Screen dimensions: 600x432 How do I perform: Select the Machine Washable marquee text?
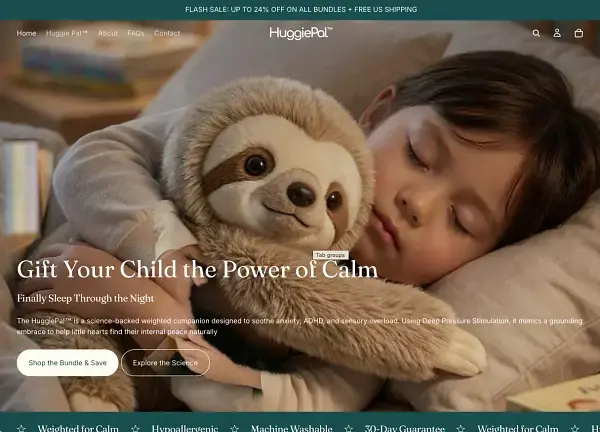(292, 428)
